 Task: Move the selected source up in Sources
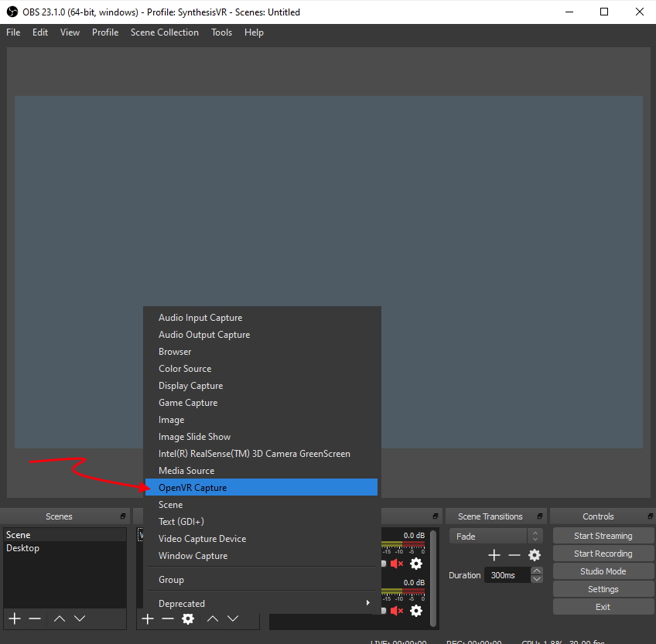coord(213,618)
